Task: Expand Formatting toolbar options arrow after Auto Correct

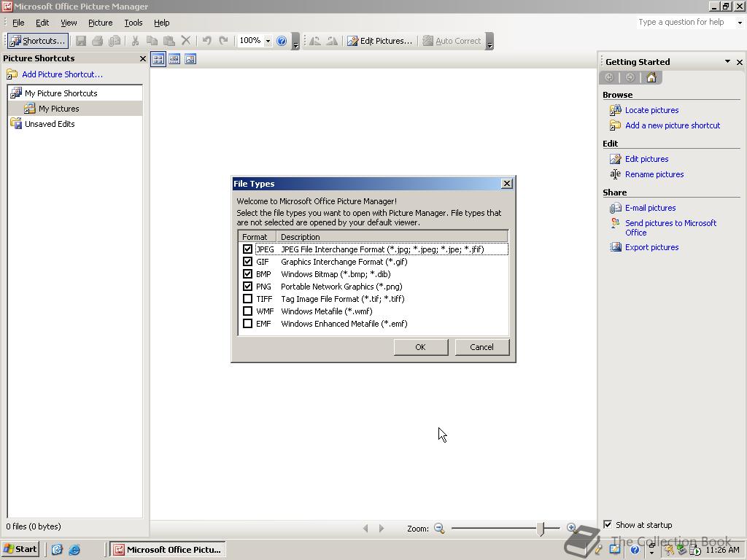Action: click(x=489, y=43)
